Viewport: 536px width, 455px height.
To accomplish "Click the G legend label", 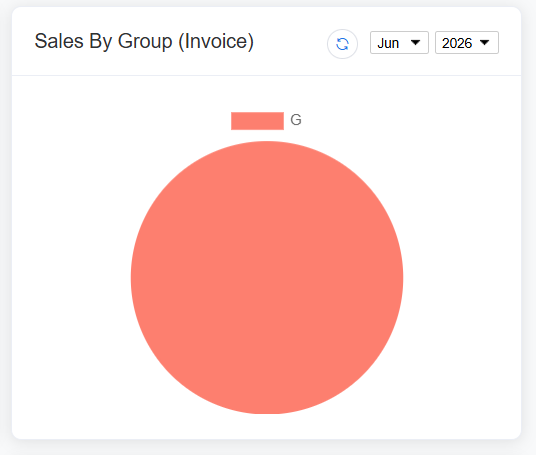I will [296, 120].
